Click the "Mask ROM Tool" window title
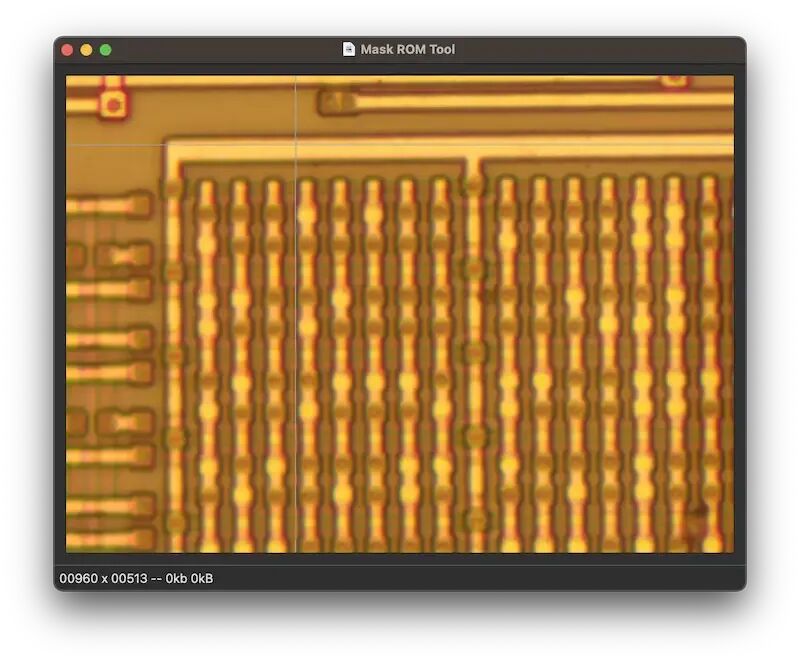This screenshot has width=800, height=662. [x=408, y=49]
